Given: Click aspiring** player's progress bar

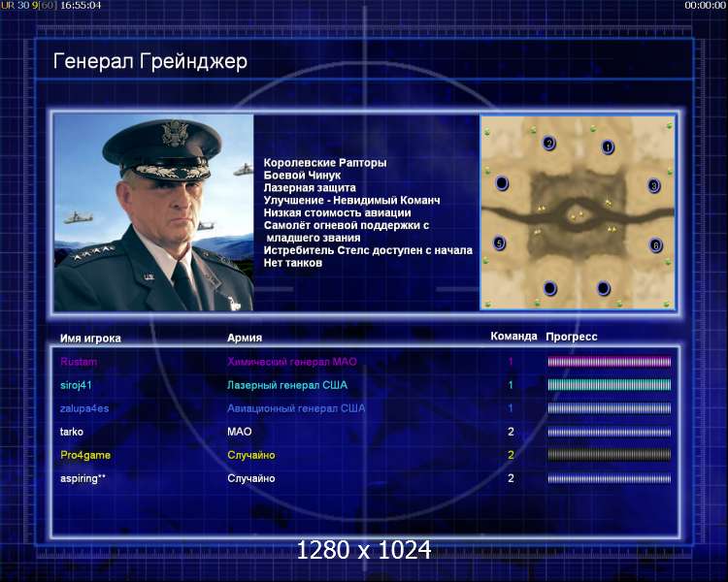Looking at the screenshot, I should click(x=610, y=478).
